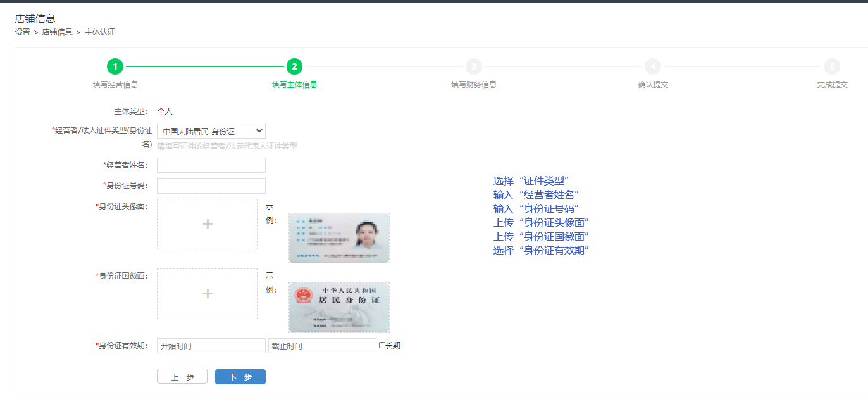Click plus icon to upload ID portrait side

(x=208, y=224)
